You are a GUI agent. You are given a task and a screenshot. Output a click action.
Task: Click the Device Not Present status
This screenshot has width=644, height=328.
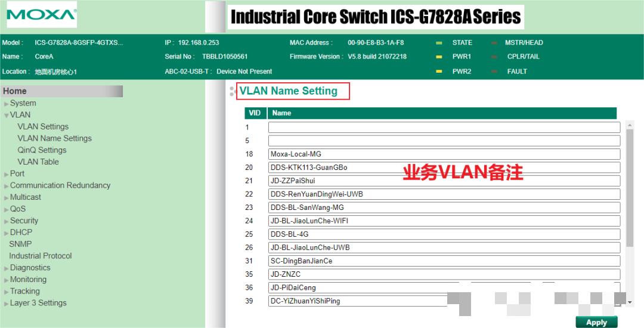coord(244,72)
